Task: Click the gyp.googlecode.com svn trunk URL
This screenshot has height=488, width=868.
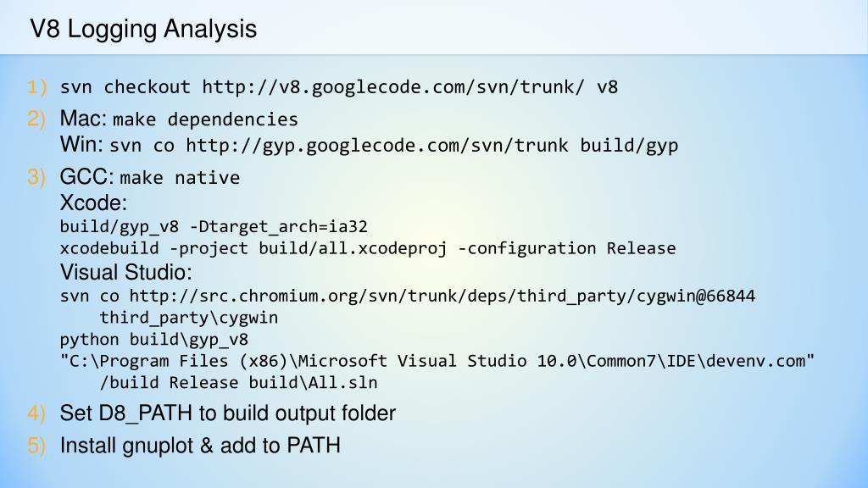Action: pos(376,146)
